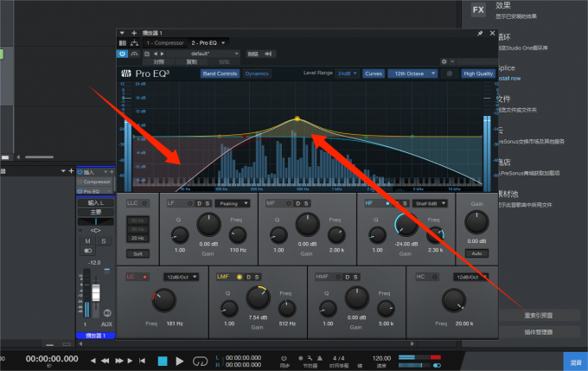Open the Pro EQ tab dropdown arrow
588x371 pixels.
click(x=223, y=43)
